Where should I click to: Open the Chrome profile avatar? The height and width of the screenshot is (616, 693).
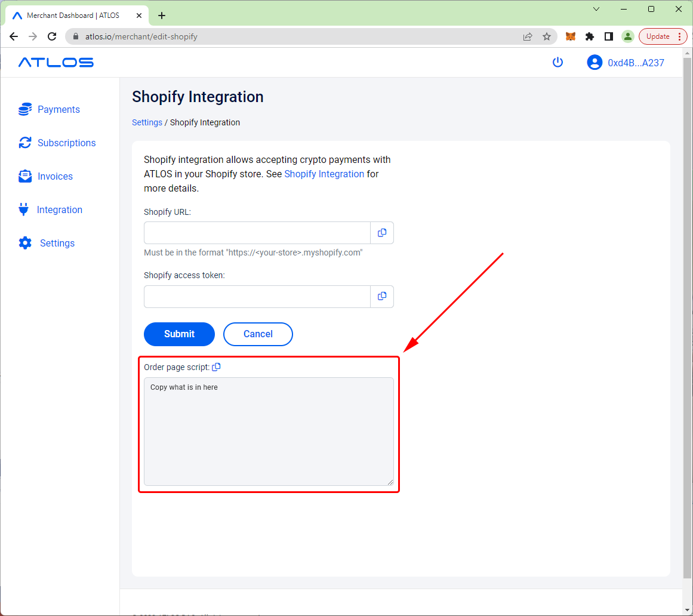pos(627,36)
